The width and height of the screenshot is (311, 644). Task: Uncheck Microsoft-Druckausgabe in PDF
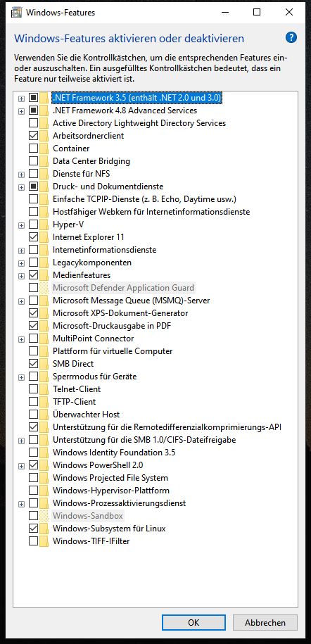33,326
